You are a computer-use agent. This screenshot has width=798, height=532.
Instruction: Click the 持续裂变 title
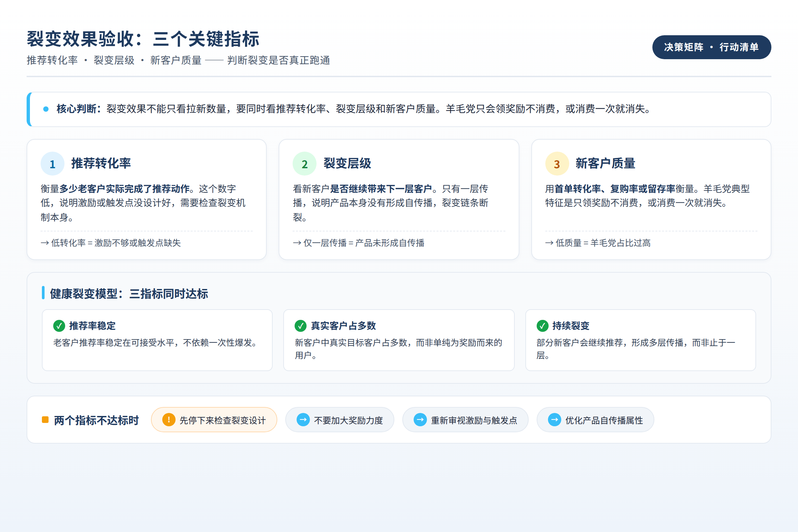click(571, 326)
